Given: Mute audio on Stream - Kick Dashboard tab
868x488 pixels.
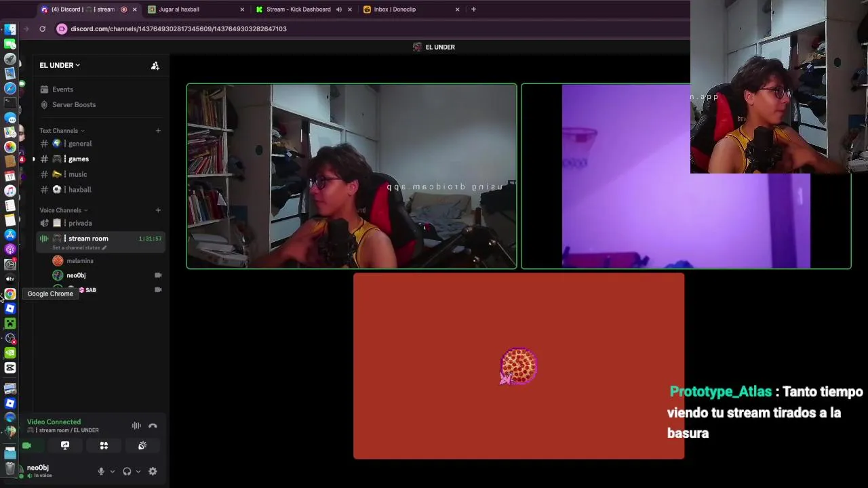Looking at the screenshot, I should click(x=338, y=9).
